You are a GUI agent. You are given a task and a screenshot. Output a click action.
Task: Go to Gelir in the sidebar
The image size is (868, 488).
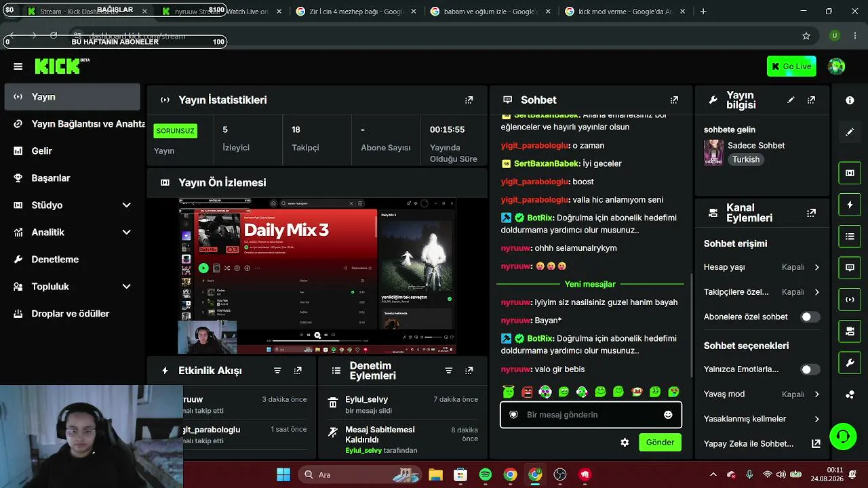coord(72,151)
